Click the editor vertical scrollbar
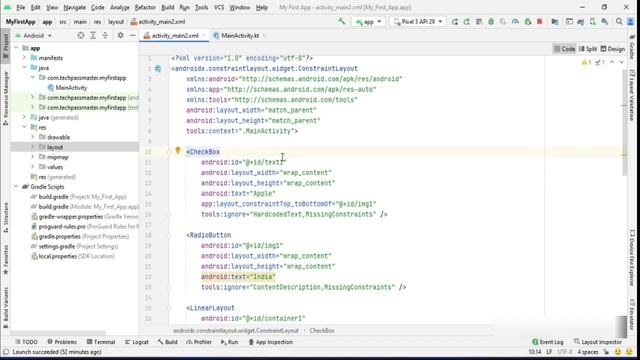This screenshot has width=640, height=360. click(x=624, y=122)
